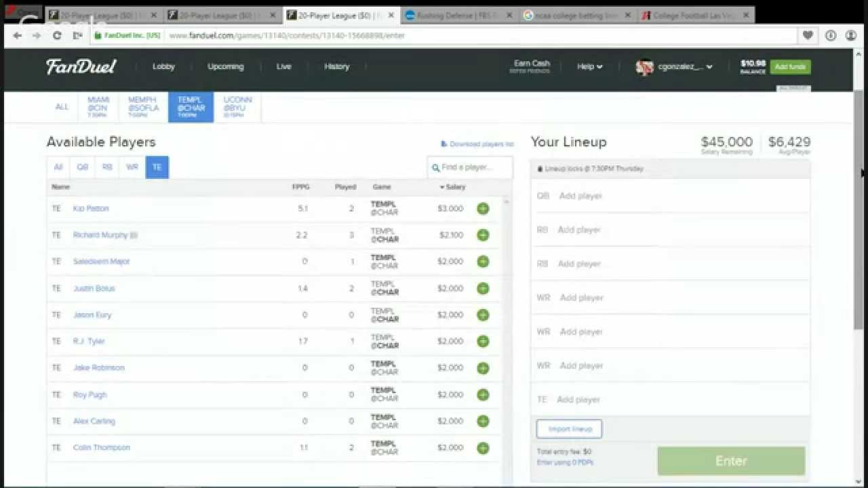Filter players by the WR tab

pos(132,167)
